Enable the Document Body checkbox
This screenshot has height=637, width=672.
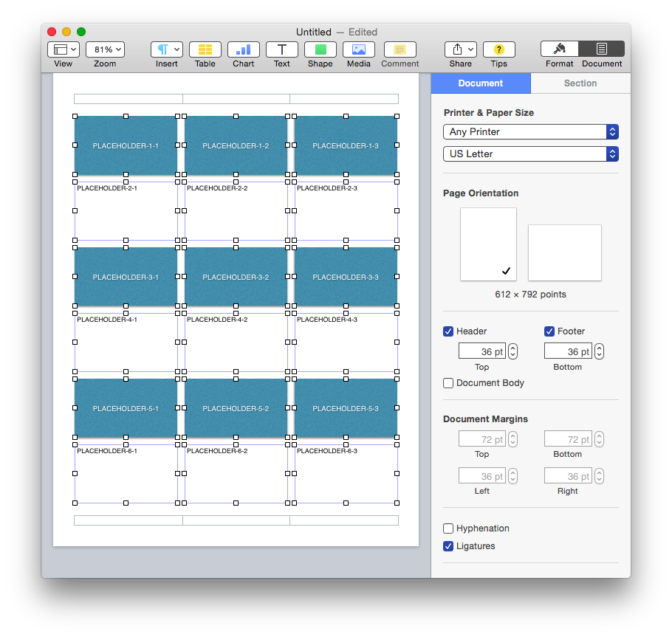pos(448,382)
